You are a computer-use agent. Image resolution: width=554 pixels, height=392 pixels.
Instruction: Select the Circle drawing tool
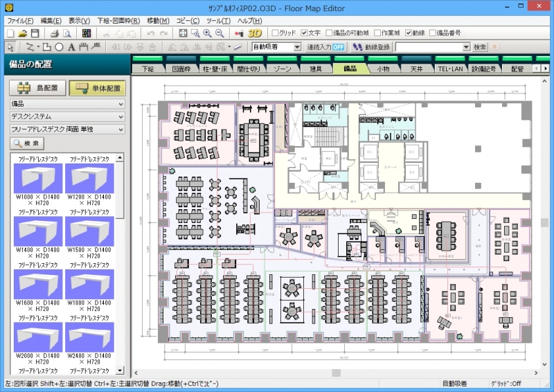click(60, 47)
